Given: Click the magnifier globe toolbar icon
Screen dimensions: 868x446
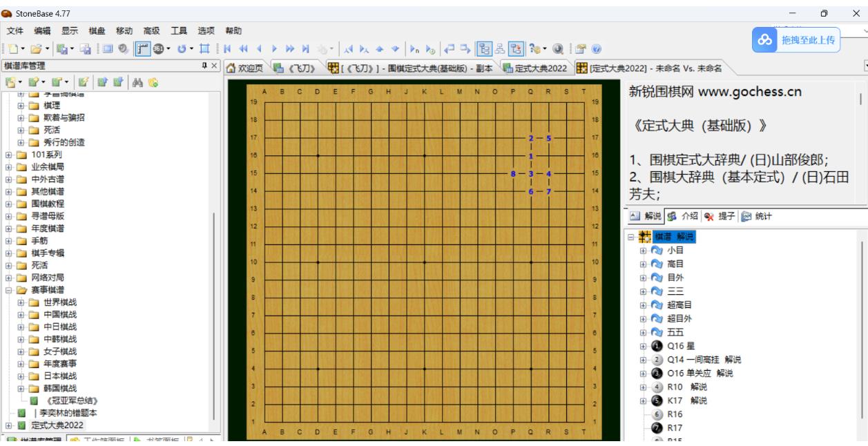Looking at the screenshot, I should pyautogui.click(x=557, y=49).
